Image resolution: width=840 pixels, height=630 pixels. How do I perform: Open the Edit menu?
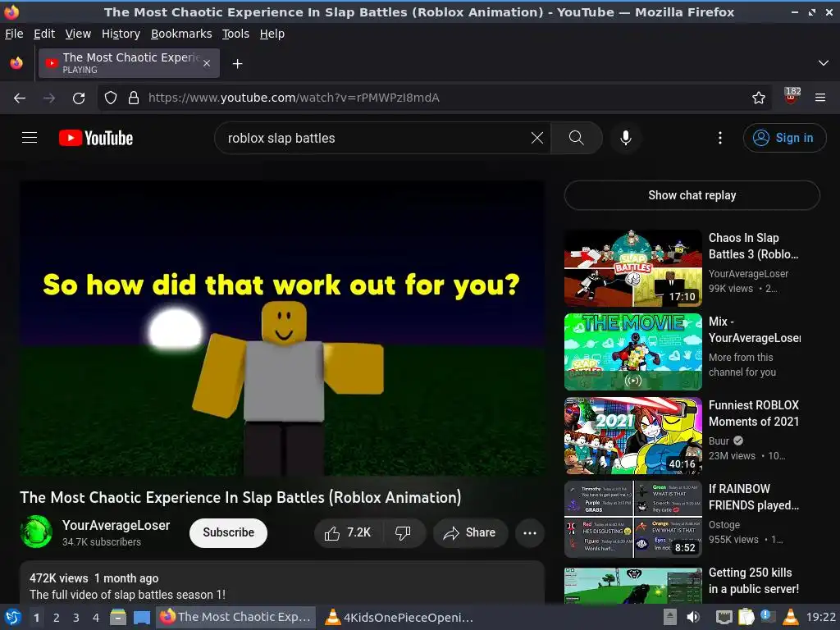[44, 34]
